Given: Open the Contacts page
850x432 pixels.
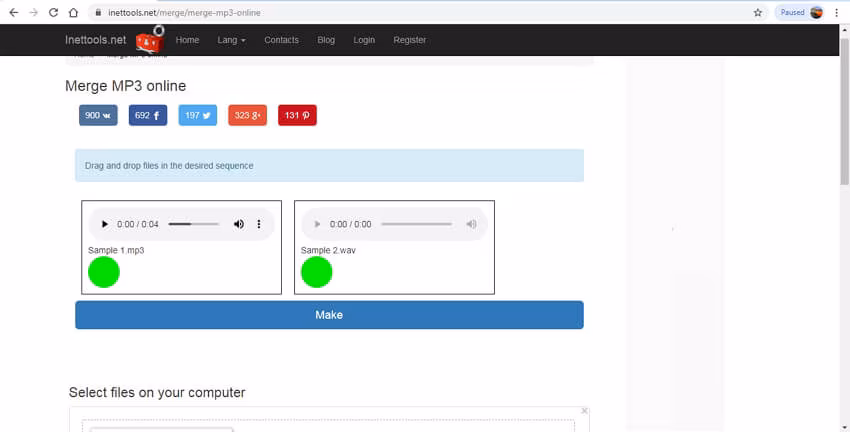Looking at the screenshot, I should click(281, 40).
